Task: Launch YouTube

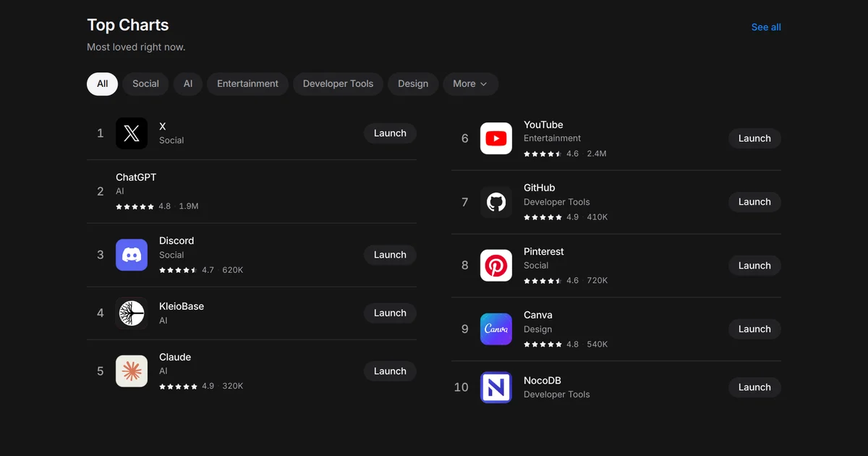Action: pos(754,138)
